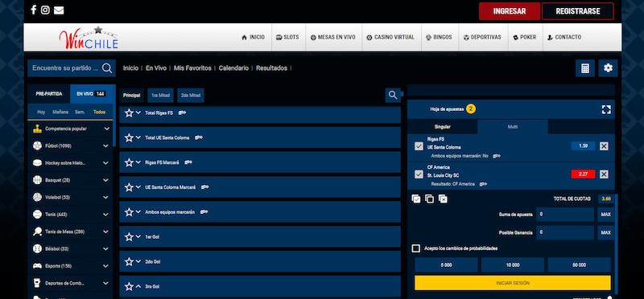644x299 pixels.
Task: Click the WinChile logo
Action: pos(89,37)
